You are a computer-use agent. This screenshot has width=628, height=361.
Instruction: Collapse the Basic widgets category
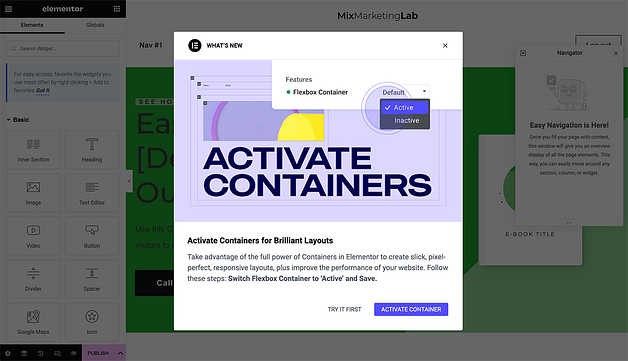coord(18,119)
